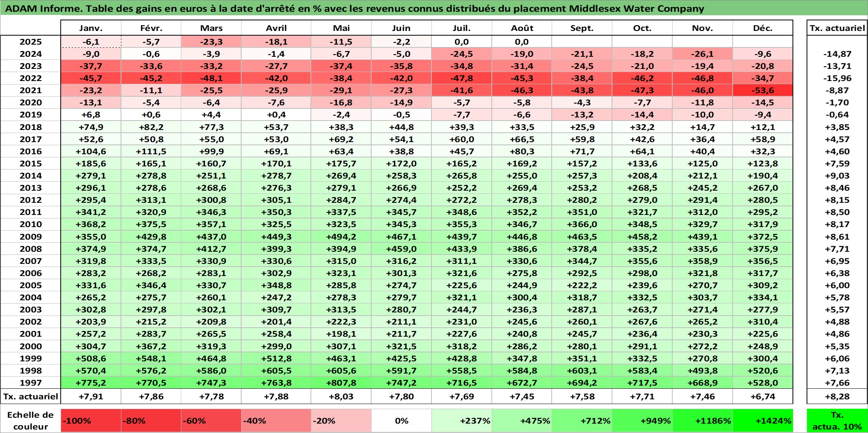Image resolution: width=868 pixels, height=433 pixels.
Task: Click the 0% white scale cell
Action: [401, 421]
